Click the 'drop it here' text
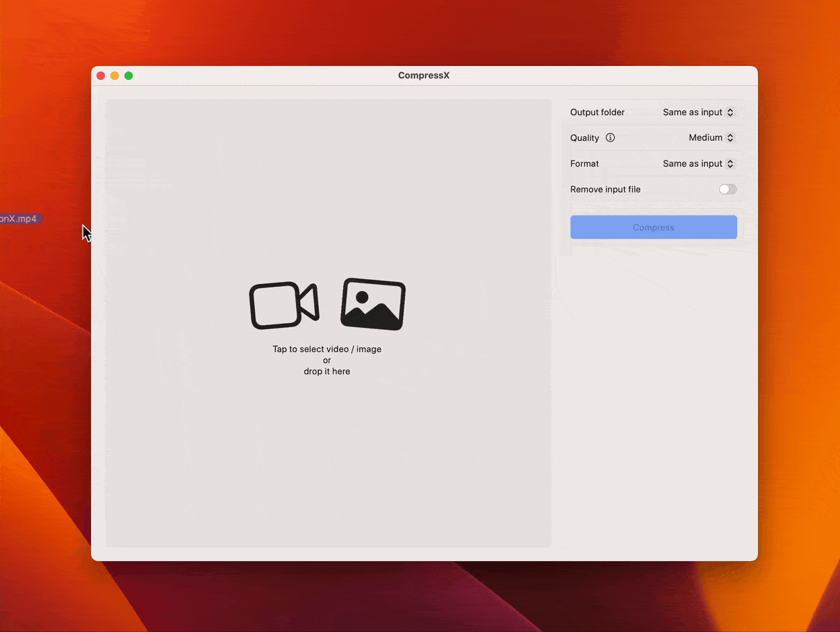The width and height of the screenshot is (840, 632). (x=327, y=372)
